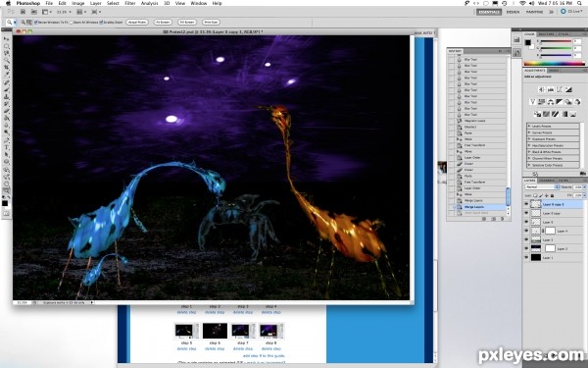Switch to the Swatches tab

(546, 34)
